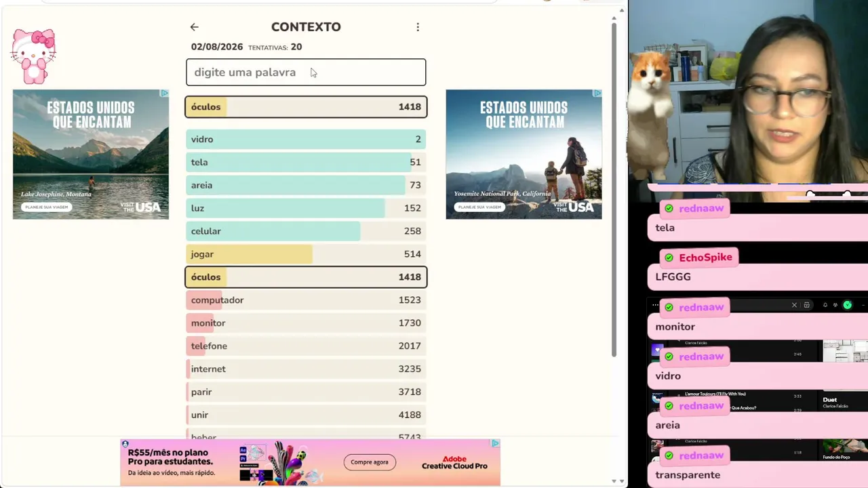
Task: Select the 'celular' row ranked 258
Action: [306, 231]
